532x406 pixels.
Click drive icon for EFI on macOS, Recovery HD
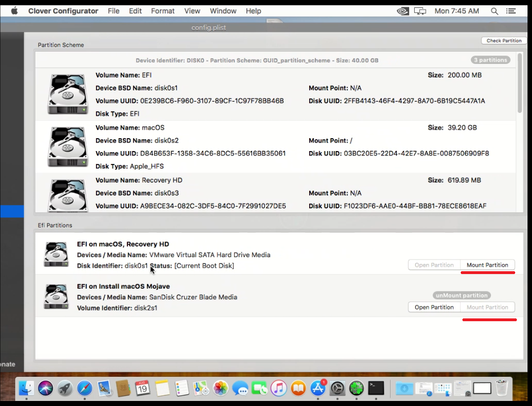pyautogui.click(x=56, y=254)
